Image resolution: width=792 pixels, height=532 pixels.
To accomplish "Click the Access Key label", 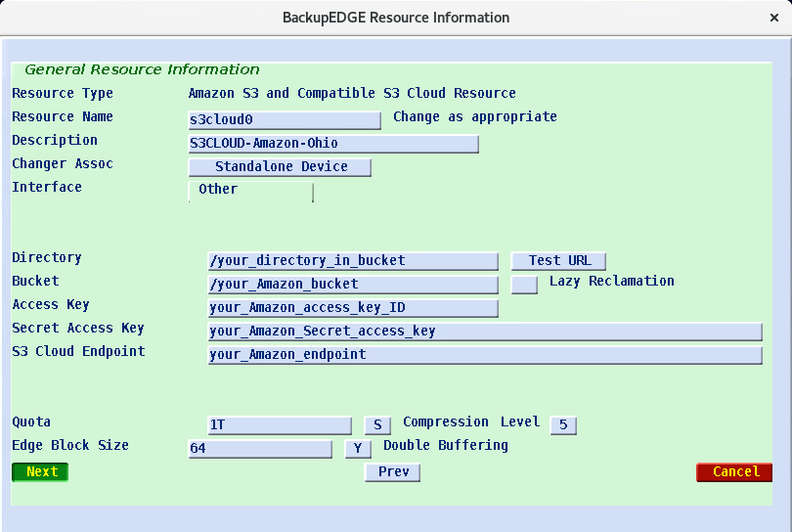I will [51, 305].
